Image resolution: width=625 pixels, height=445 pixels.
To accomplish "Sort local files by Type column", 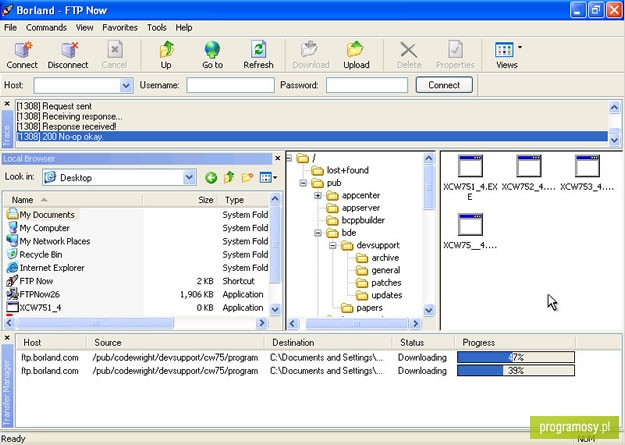I will click(x=244, y=200).
